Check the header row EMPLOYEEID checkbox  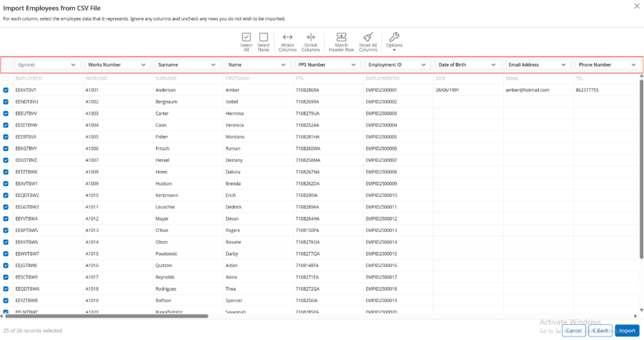[x=6, y=79]
